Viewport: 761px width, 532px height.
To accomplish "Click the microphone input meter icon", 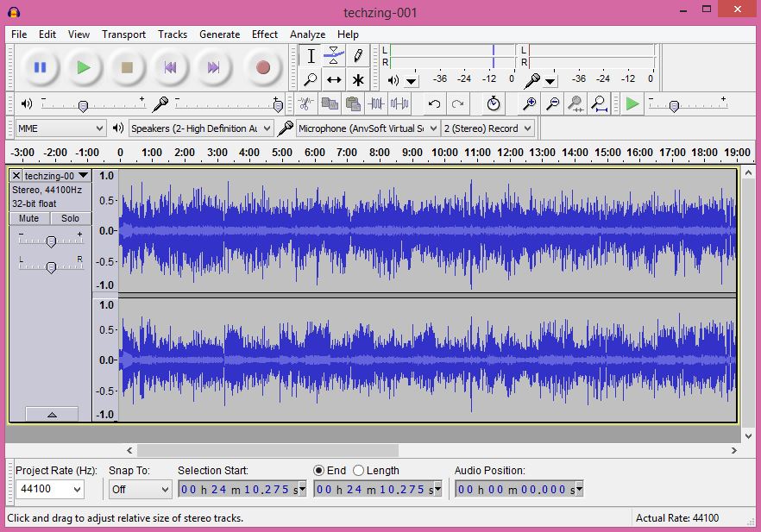I will click(532, 80).
